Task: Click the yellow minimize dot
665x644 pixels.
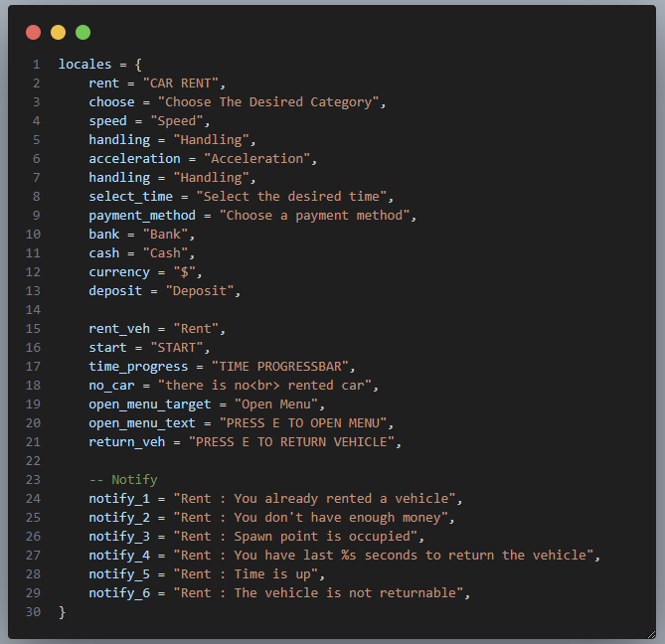Action: pos(58,33)
